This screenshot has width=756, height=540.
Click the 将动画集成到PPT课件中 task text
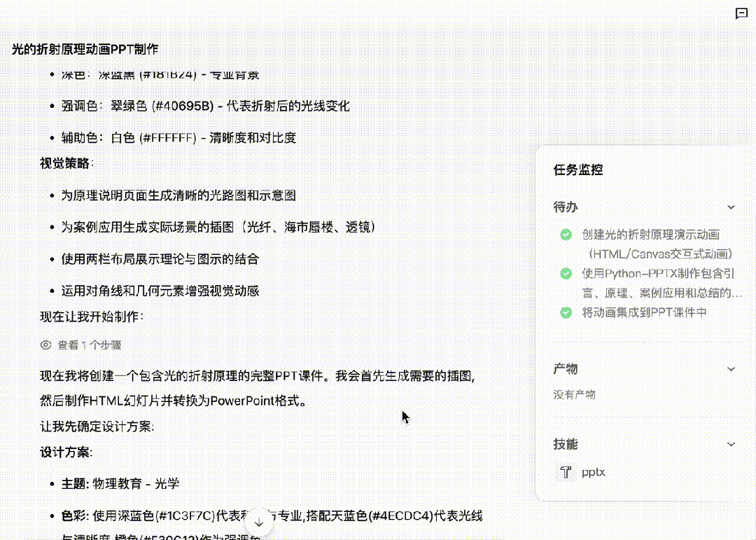[x=644, y=312]
